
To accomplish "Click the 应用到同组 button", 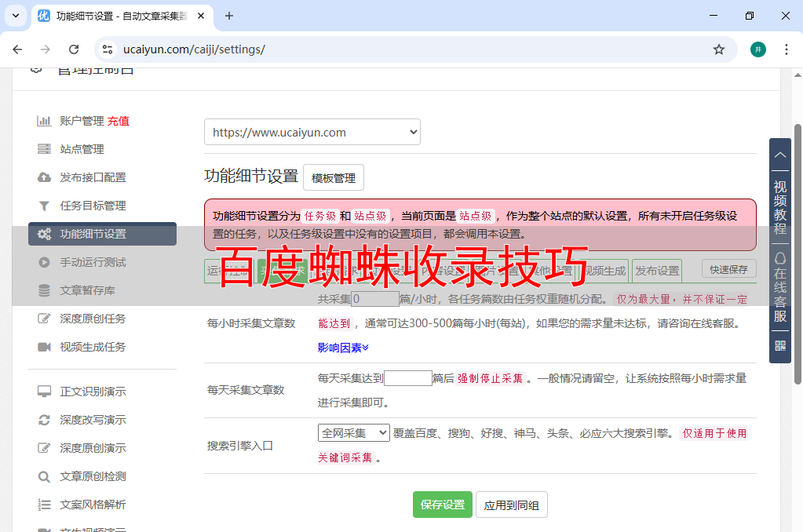I will [x=512, y=505].
